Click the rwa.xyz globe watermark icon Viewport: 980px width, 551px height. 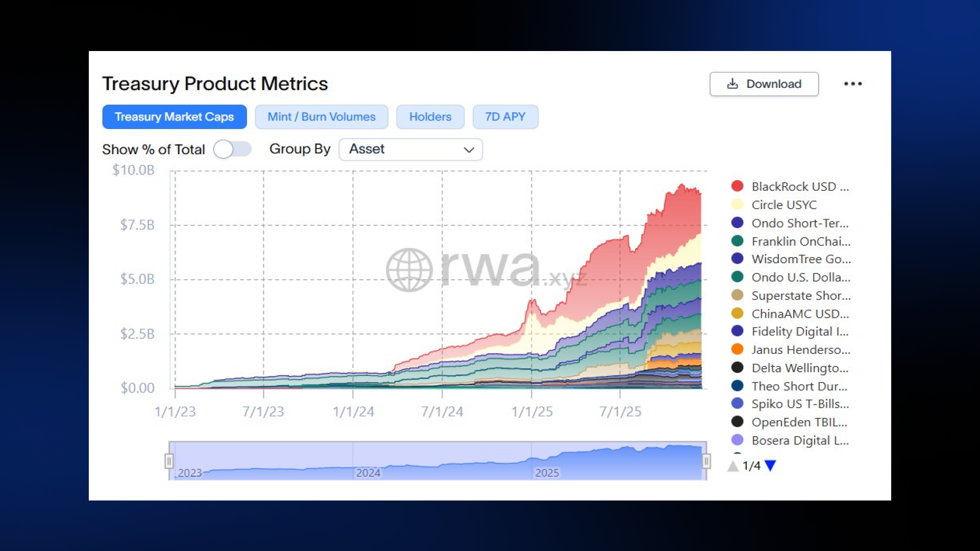pos(409,270)
